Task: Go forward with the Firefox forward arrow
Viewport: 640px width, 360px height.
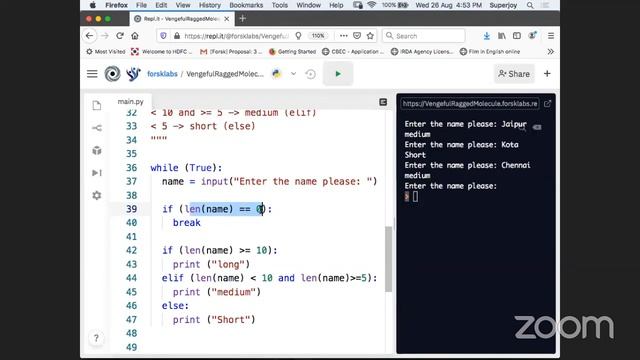Action: point(105,36)
